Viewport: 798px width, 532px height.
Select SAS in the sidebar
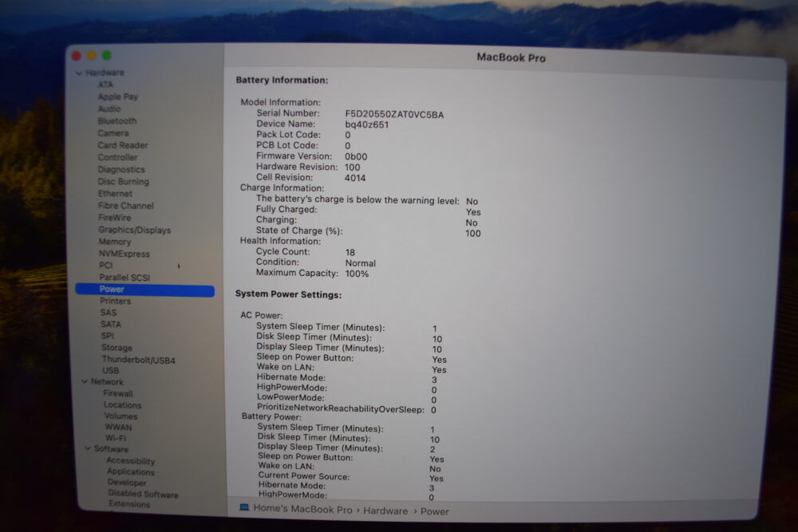109,313
